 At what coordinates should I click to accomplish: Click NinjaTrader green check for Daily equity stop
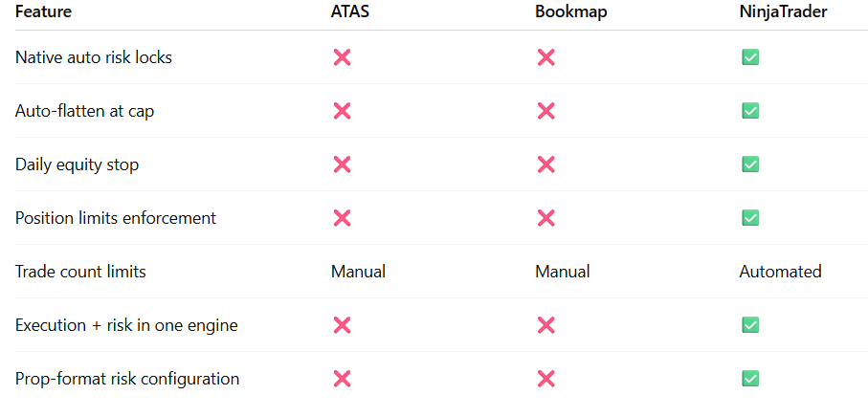pos(750,165)
